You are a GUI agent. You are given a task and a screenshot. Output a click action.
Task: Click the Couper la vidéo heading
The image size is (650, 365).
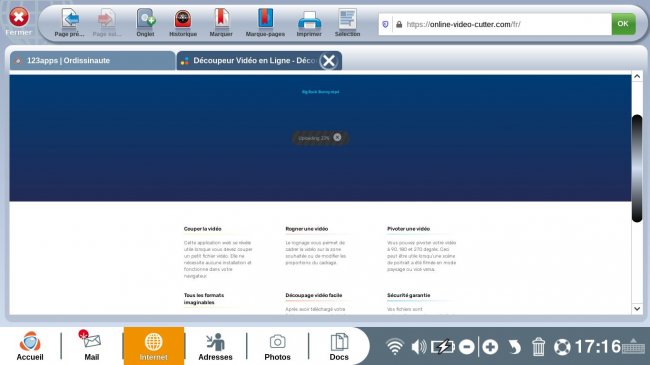tap(202, 229)
